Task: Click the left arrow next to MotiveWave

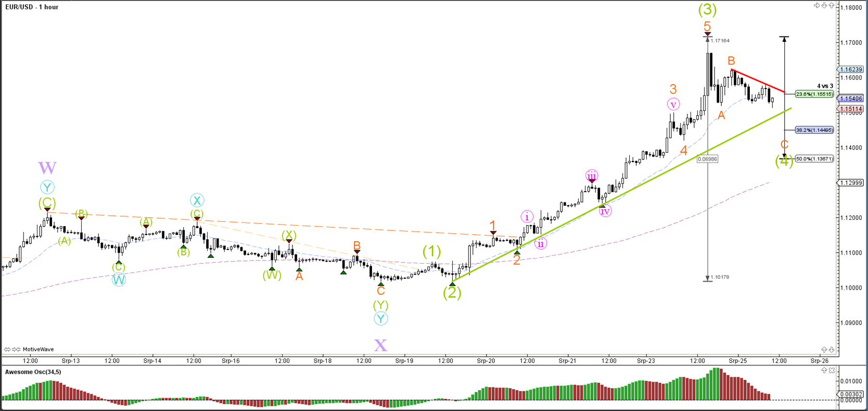Action: (x=7, y=350)
